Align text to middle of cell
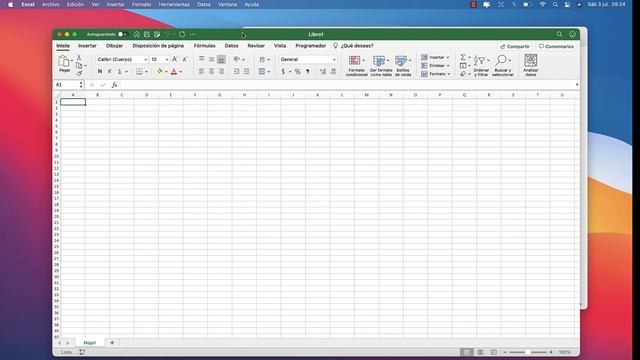Image resolution: width=640 pixels, height=360 pixels. [x=211, y=59]
